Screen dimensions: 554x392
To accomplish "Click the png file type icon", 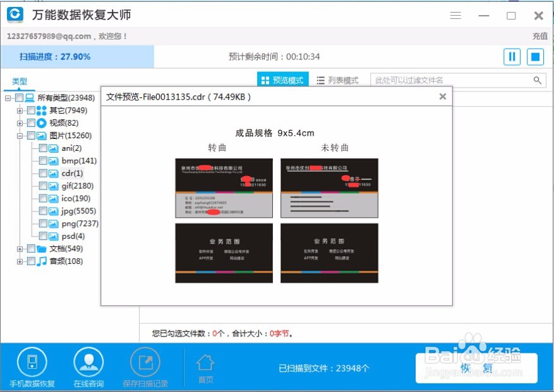I will pyautogui.click(x=53, y=224).
